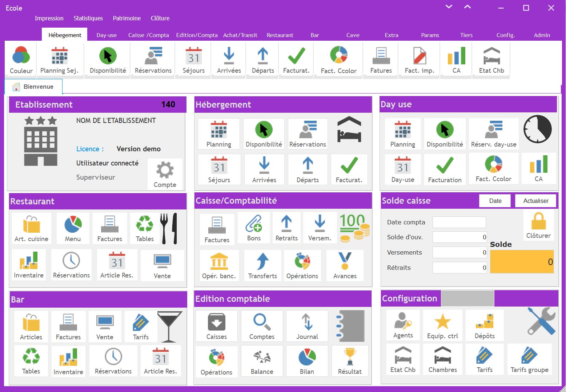Open Planning Sej. from the toolbar
Image resolution: width=566 pixels, height=392 pixels.
pyautogui.click(x=59, y=60)
